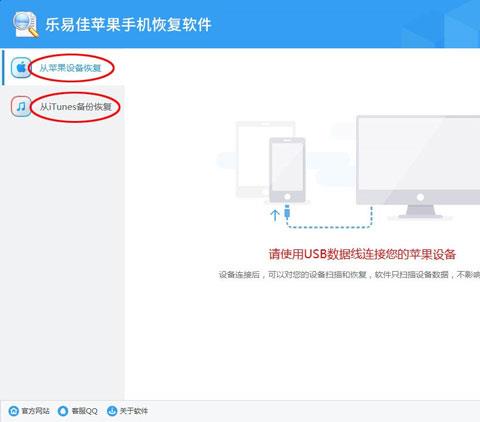Click the gray 设备连接后 description text
480x422 pixels.
(349, 275)
